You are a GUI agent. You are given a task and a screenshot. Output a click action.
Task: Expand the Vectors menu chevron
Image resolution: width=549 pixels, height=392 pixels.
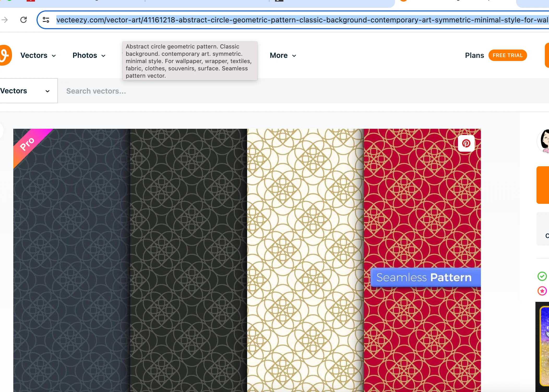point(54,56)
